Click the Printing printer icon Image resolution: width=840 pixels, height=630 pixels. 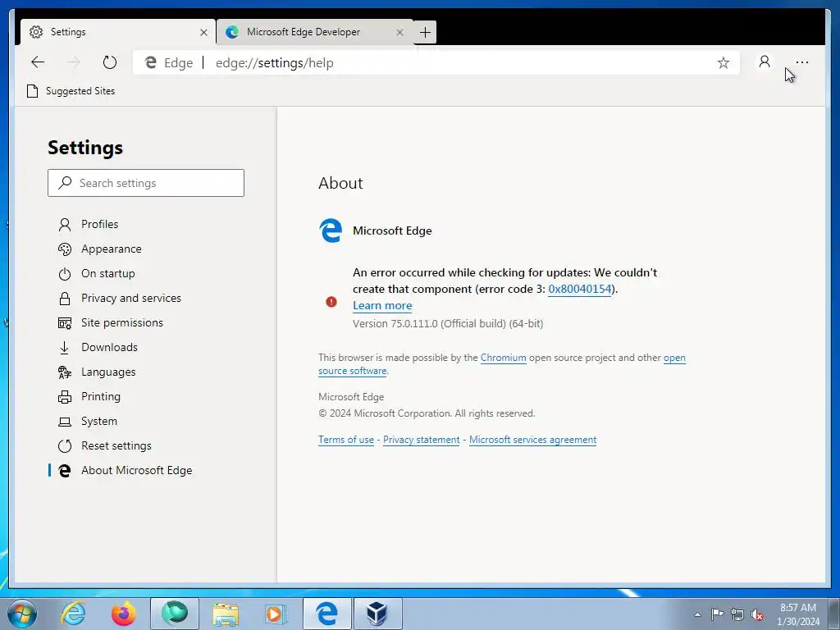(x=64, y=397)
